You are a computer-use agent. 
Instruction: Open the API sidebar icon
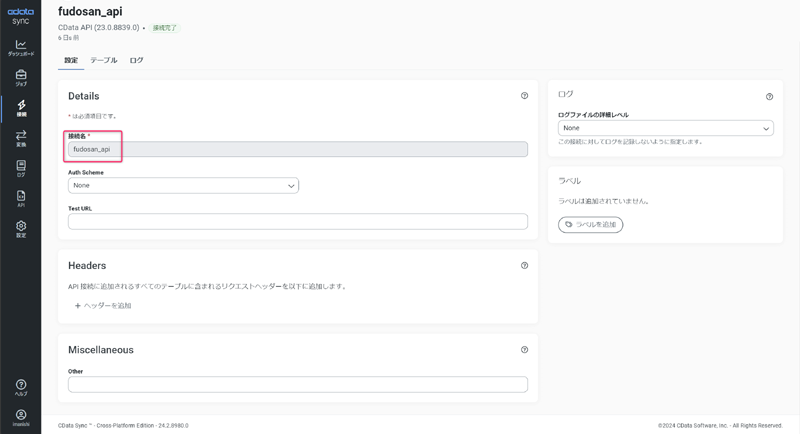pos(21,198)
